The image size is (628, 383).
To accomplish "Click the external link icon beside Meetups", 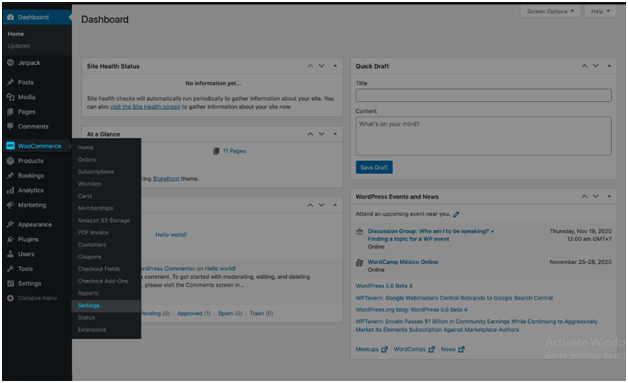I will (x=384, y=349).
